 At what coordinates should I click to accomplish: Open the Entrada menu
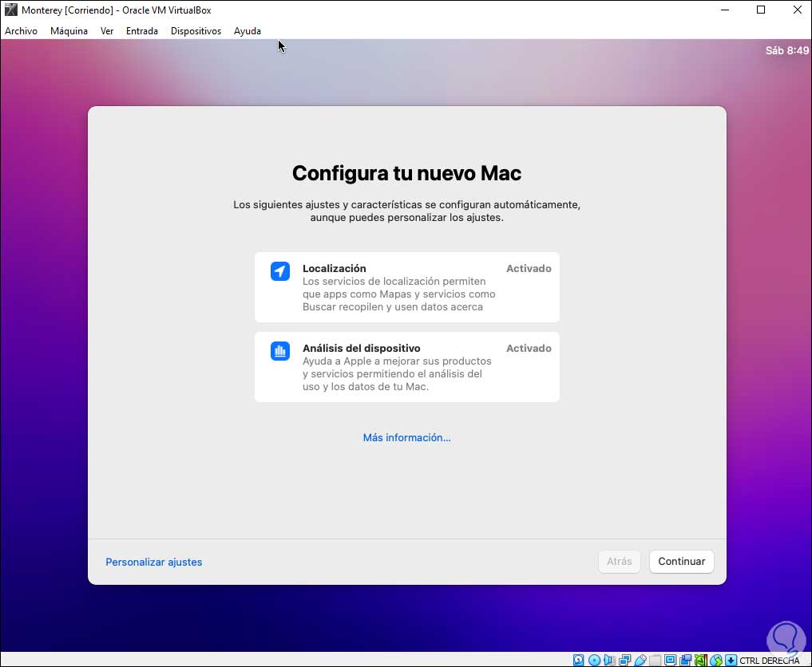142,31
